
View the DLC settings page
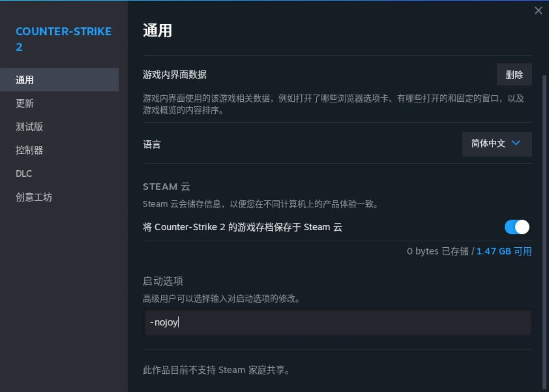pyautogui.click(x=23, y=173)
